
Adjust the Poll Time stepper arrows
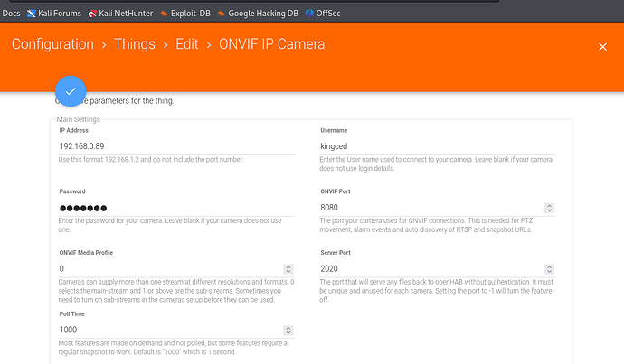click(x=288, y=331)
